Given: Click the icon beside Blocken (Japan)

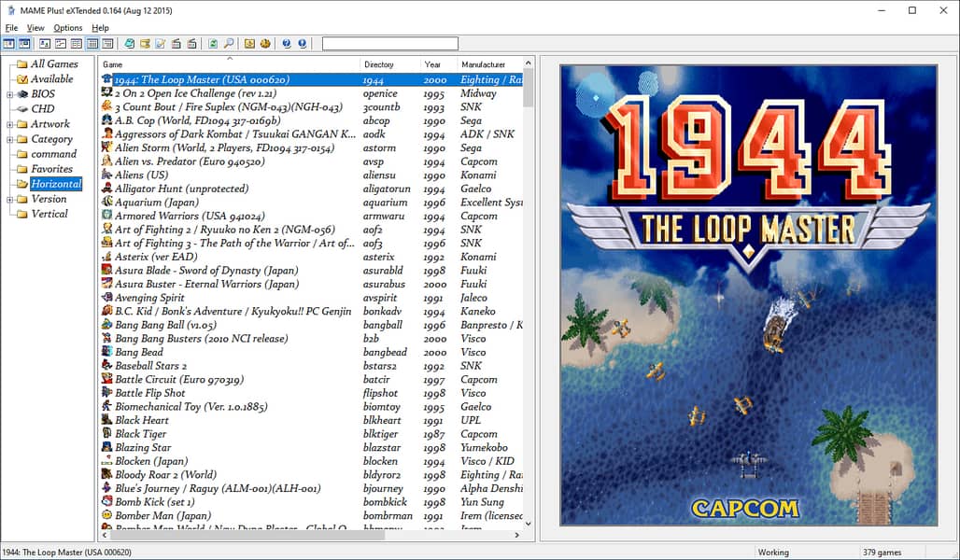Looking at the screenshot, I should click(107, 461).
